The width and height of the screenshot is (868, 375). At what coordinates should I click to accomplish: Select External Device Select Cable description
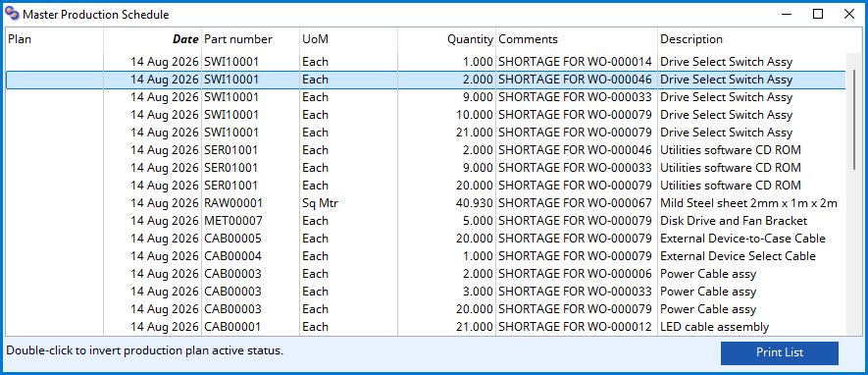coord(738,256)
